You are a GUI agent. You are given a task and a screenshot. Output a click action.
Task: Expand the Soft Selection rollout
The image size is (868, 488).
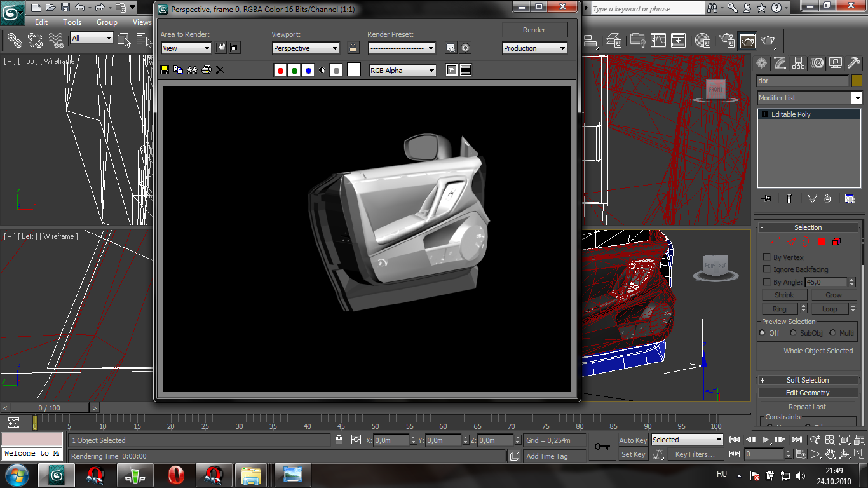click(x=807, y=380)
